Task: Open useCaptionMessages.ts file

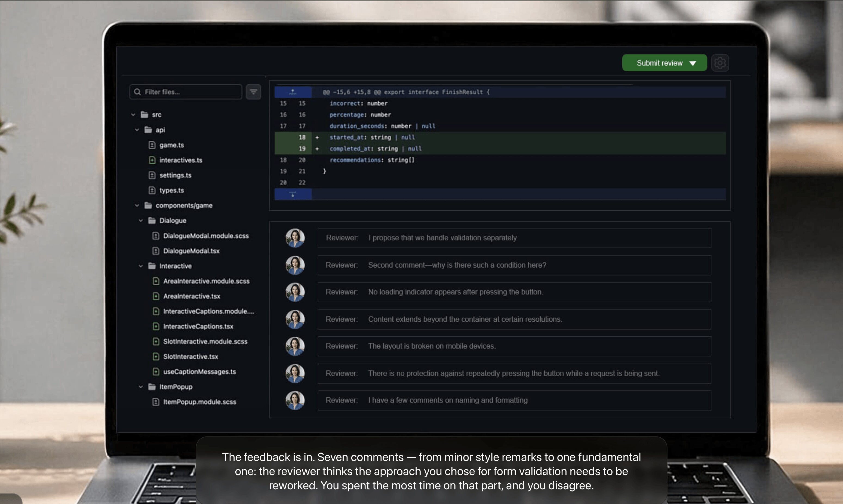Action: [x=194, y=371]
